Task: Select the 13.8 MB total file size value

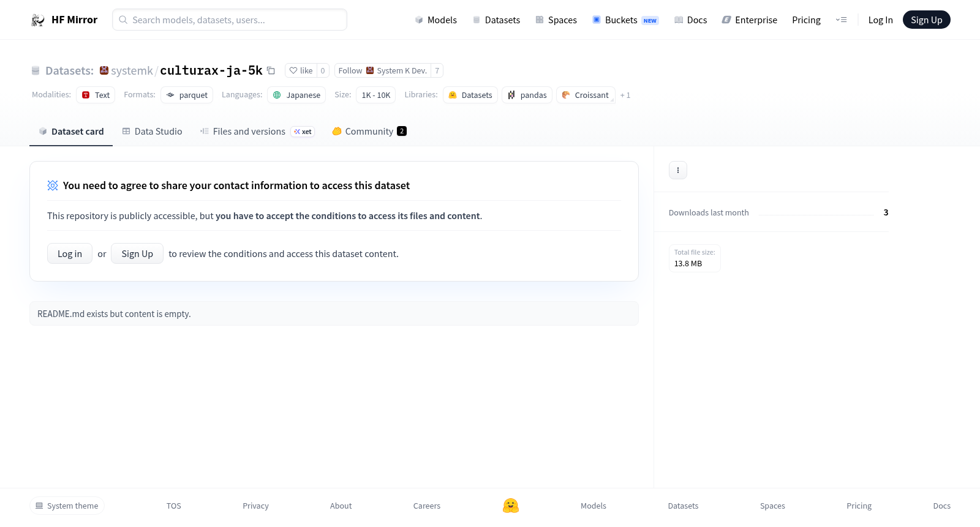Action: (x=688, y=263)
